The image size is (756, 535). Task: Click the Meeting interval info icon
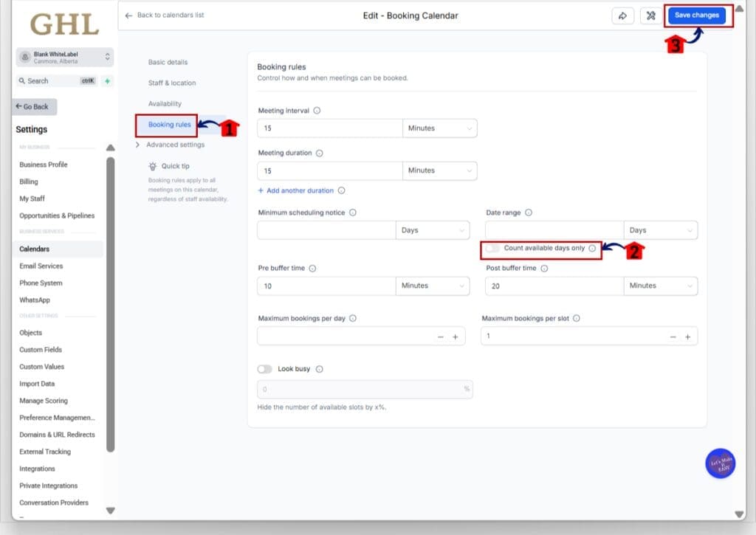(x=317, y=111)
